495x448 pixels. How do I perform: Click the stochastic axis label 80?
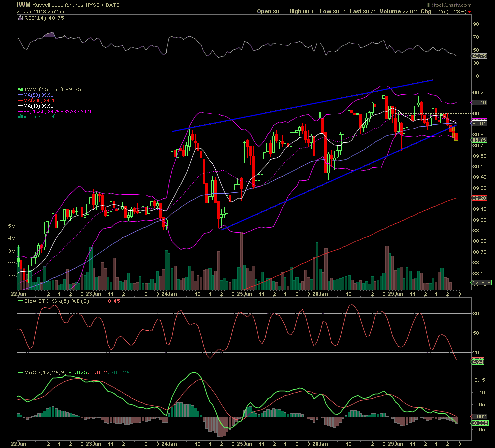coord(476,313)
